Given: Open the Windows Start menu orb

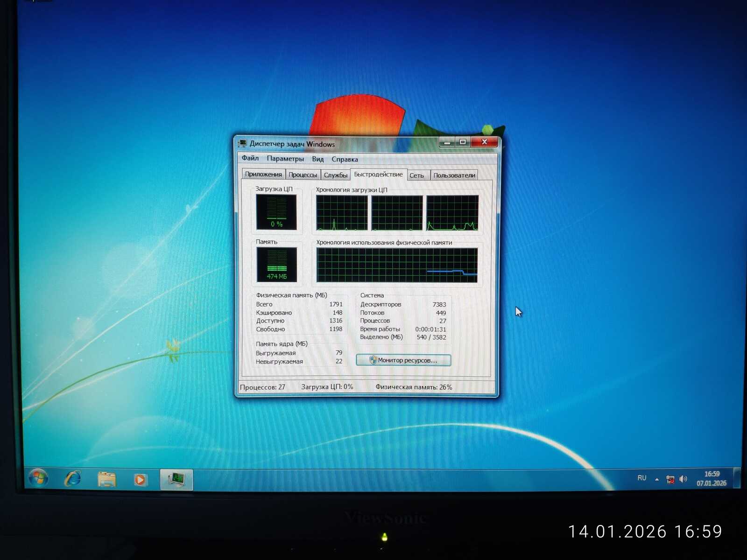Looking at the screenshot, I should coord(38,478).
